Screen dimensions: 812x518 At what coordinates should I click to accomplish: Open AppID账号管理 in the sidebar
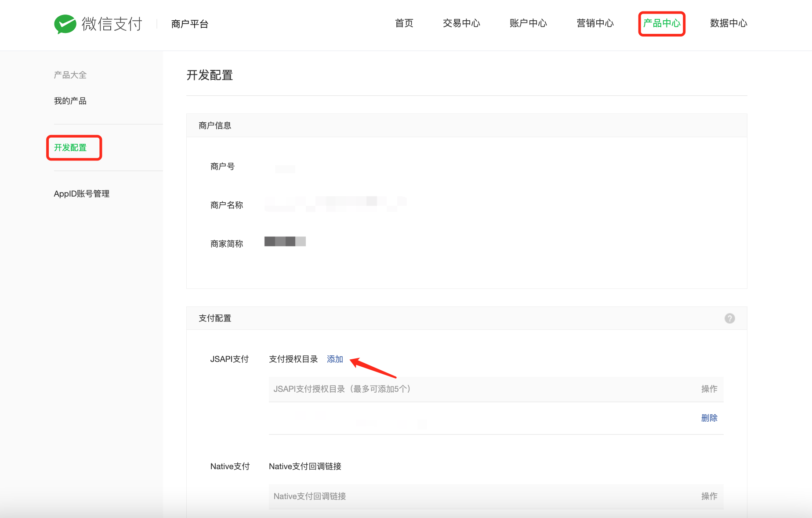tap(82, 194)
